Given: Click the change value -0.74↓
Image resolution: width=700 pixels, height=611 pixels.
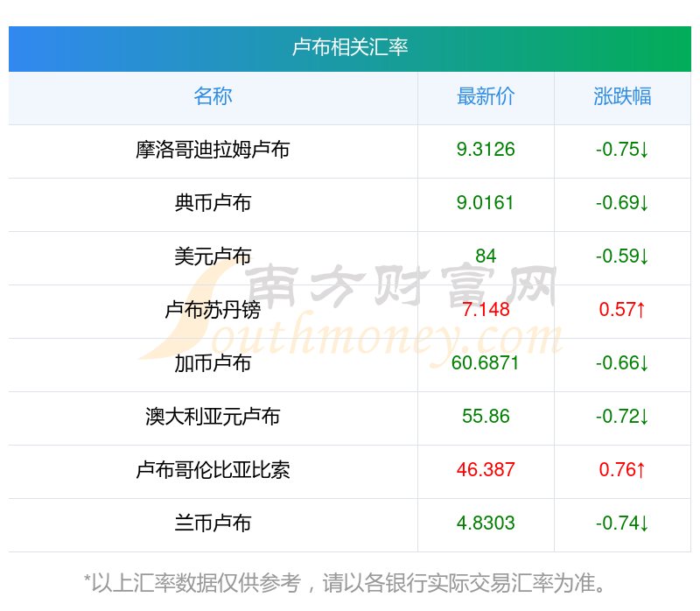Looking at the screenshot, I should 622,523.
